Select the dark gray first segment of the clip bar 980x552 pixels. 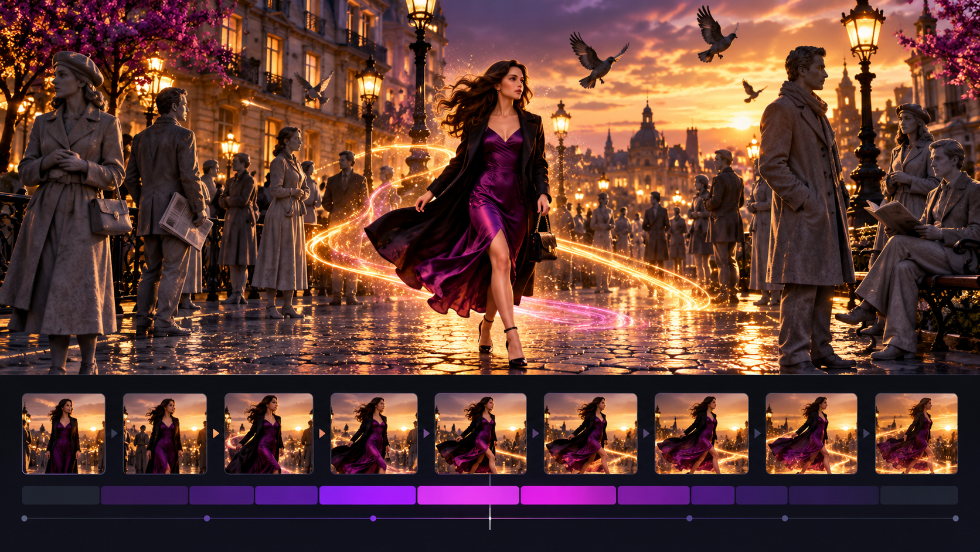pyautogui.click(x=61, y=495)
